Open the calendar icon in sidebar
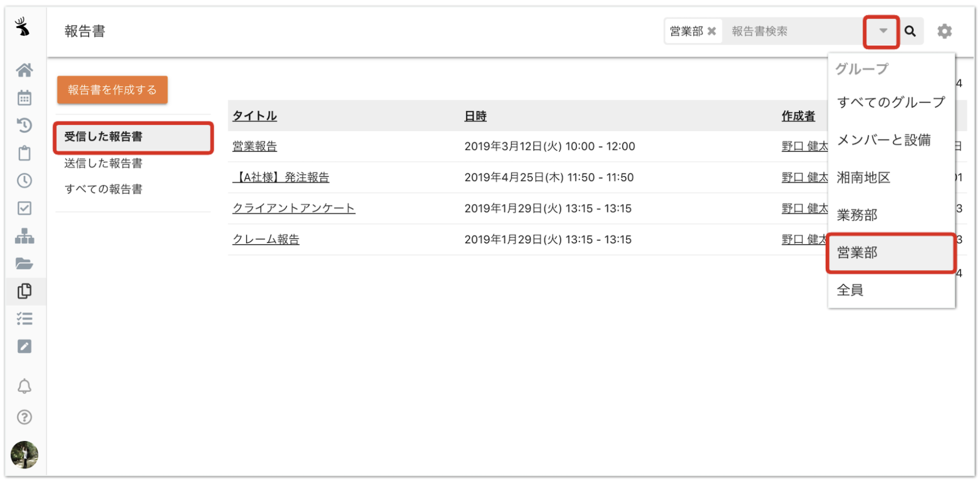Image resolution: width=980 pixels, height=481 pixels. 24,98
